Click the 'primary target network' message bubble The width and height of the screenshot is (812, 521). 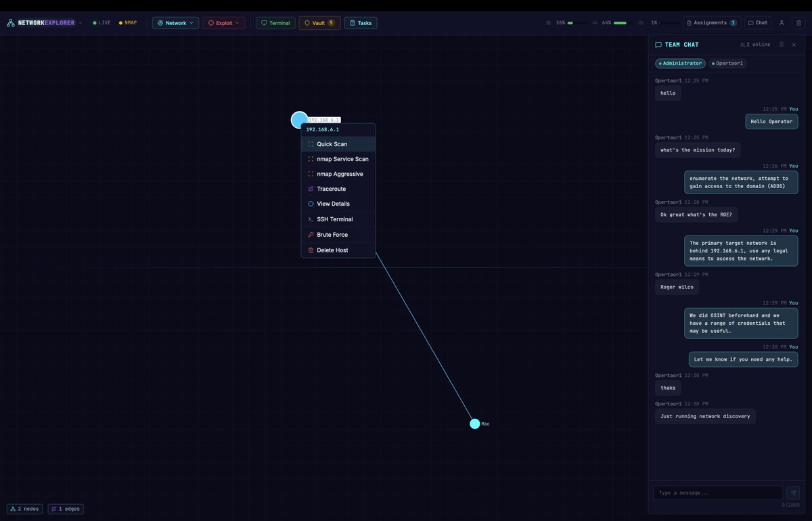click(x=741, y=250)
